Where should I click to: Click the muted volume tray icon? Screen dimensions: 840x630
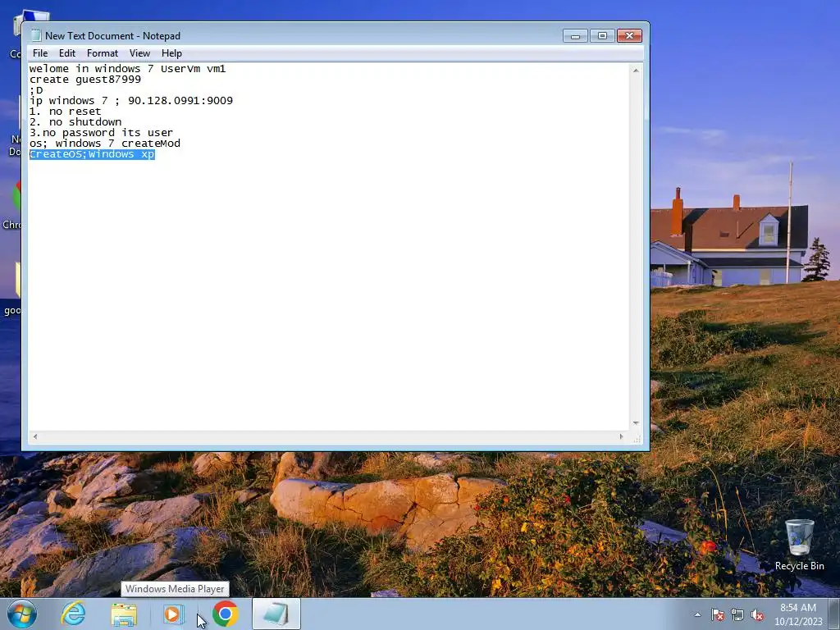pyautogui.click(x=757, y=614)
